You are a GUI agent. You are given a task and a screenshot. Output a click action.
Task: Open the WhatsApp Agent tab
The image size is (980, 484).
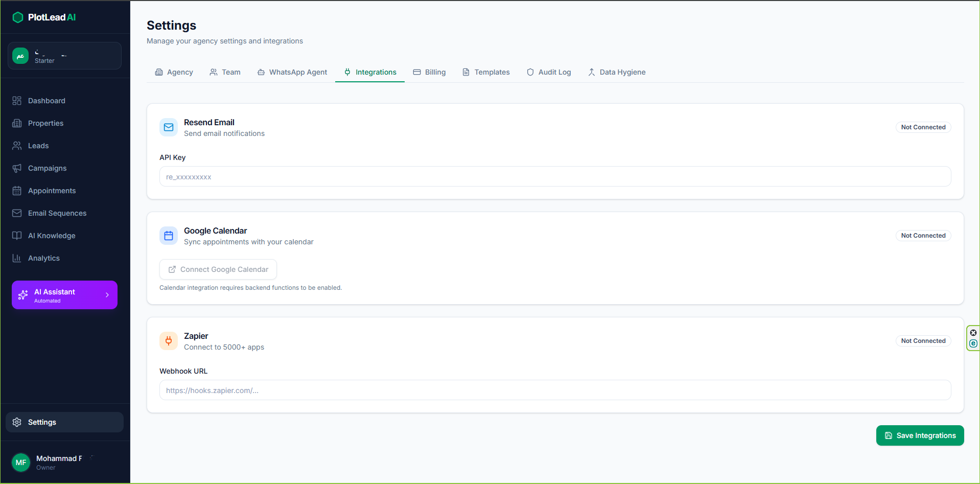292,72
